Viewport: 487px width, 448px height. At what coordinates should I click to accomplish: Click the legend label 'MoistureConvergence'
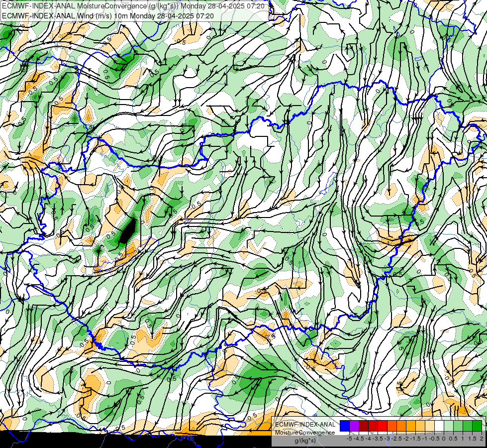coord(305,433)
